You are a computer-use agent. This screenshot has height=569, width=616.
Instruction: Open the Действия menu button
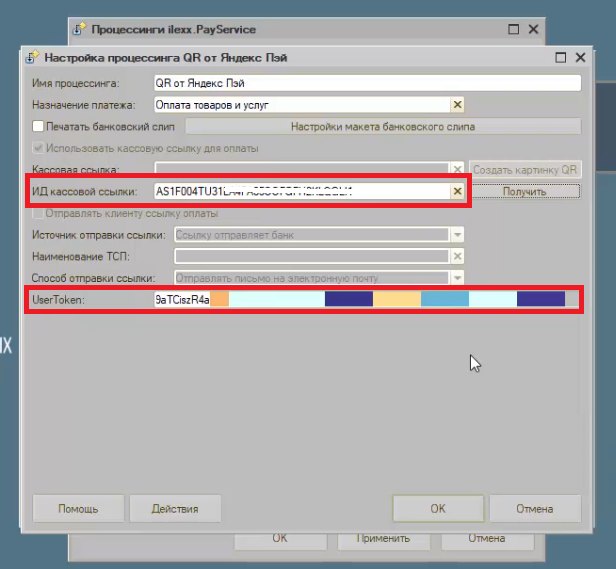(x=175, y=508)
